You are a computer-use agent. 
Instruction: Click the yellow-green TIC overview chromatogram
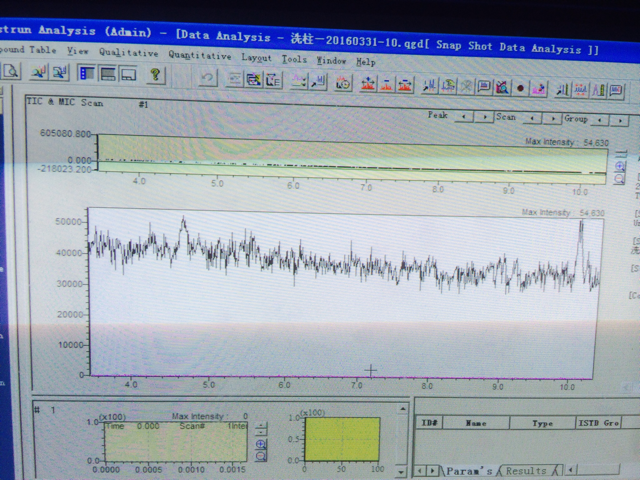[352, 158]
